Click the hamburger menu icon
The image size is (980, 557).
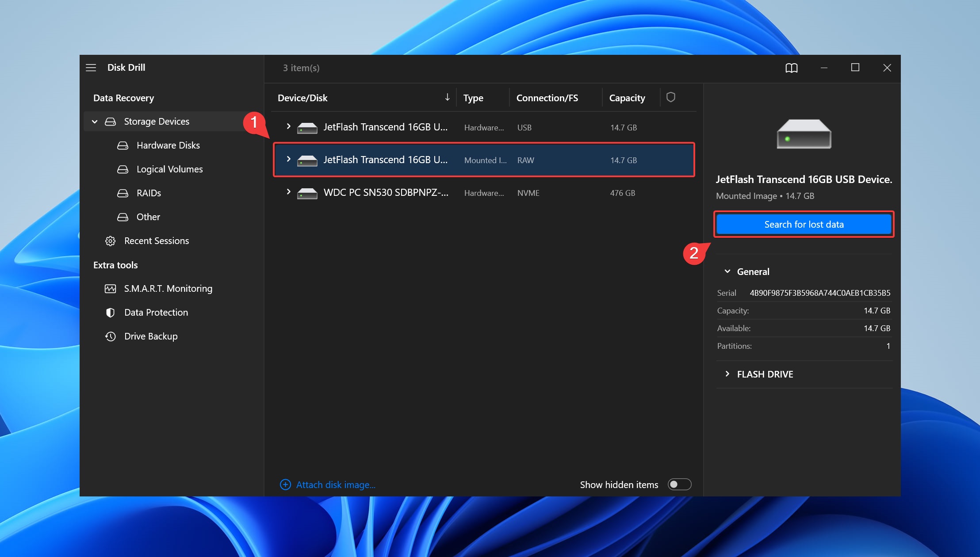click(92, 67)
